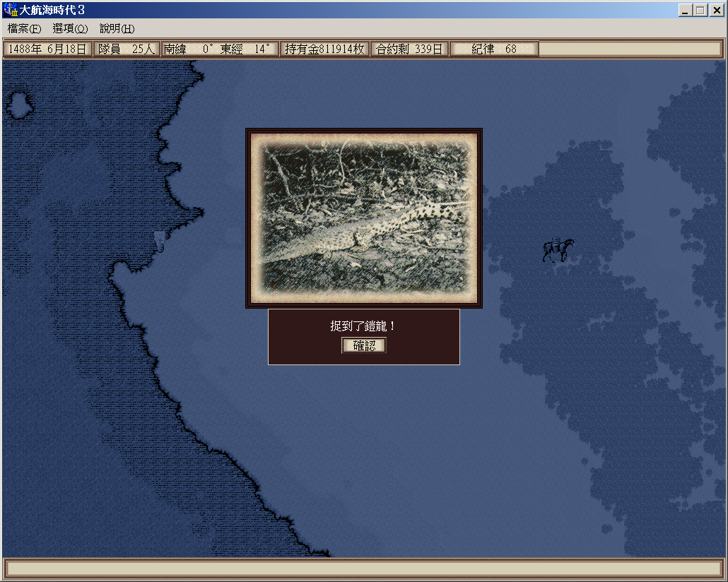
Task: Click the game icon in the title bar
Action: coord(10,10)
